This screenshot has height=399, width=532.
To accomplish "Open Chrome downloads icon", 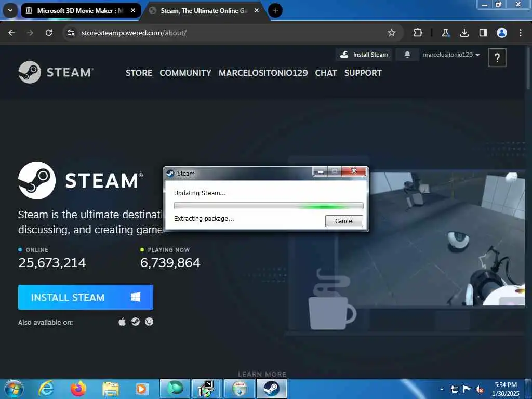I will click(x=464, y=33).
